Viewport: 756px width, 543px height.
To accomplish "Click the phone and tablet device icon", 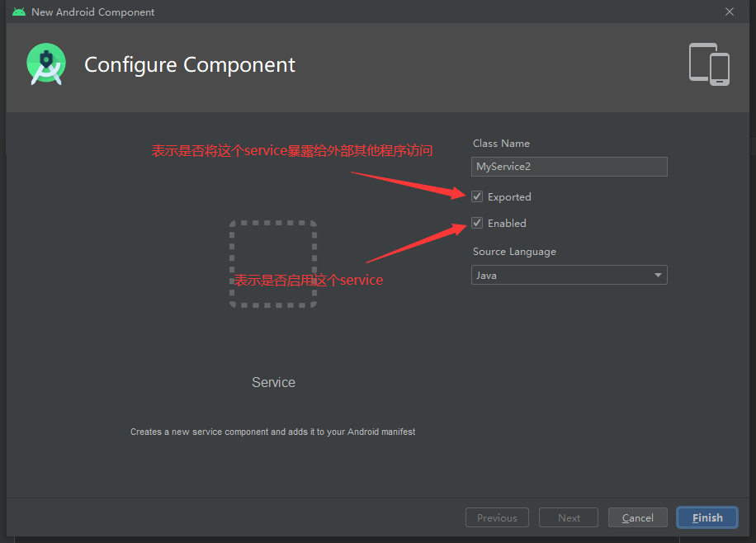I will (x=709, y=64).
